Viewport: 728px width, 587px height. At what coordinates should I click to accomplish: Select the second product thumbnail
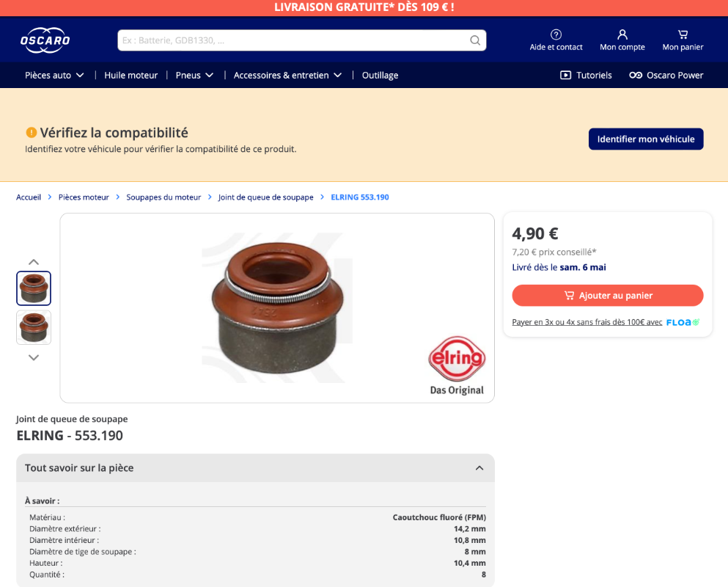[34, 328]
